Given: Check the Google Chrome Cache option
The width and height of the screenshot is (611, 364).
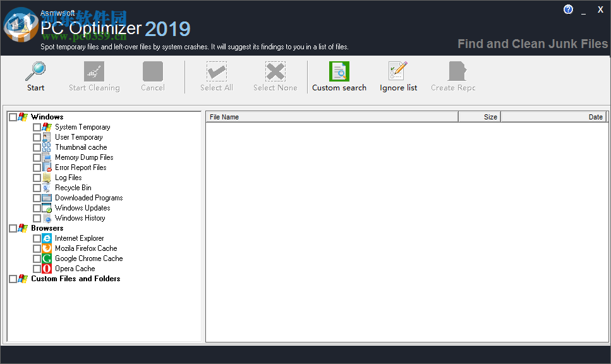Looking at the screenshot, I should click(x=37, y=258).
